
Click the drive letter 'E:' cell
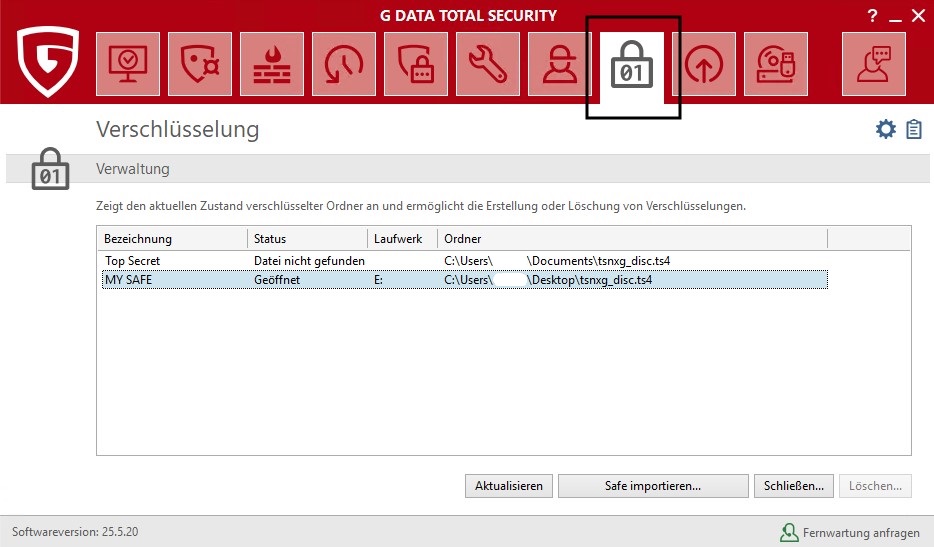pos(378,279)
